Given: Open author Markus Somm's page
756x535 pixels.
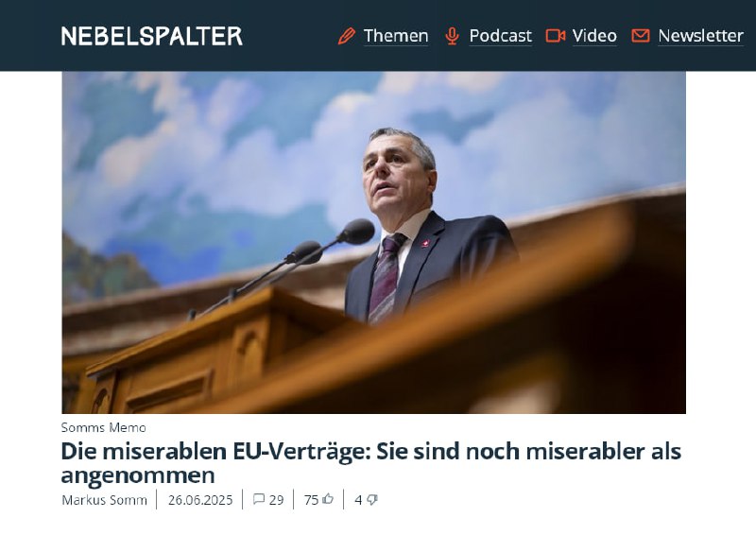Looking at the screenshot, I should 104,500.
